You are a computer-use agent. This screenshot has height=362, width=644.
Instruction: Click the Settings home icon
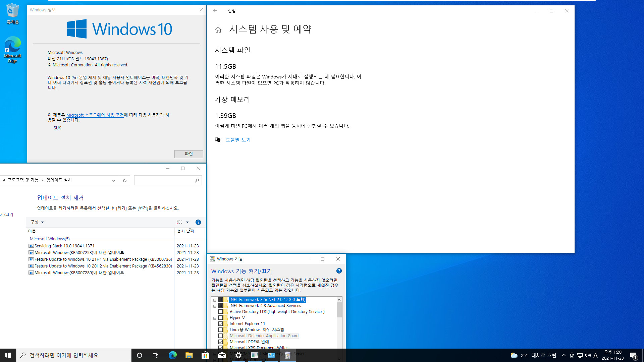click(x=218, y=29)
